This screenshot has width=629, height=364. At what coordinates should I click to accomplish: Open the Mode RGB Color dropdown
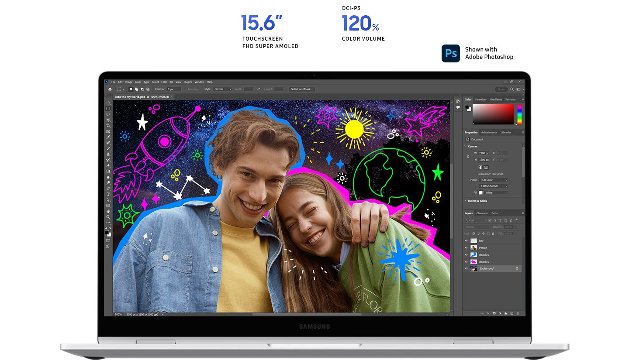(493, 179)
